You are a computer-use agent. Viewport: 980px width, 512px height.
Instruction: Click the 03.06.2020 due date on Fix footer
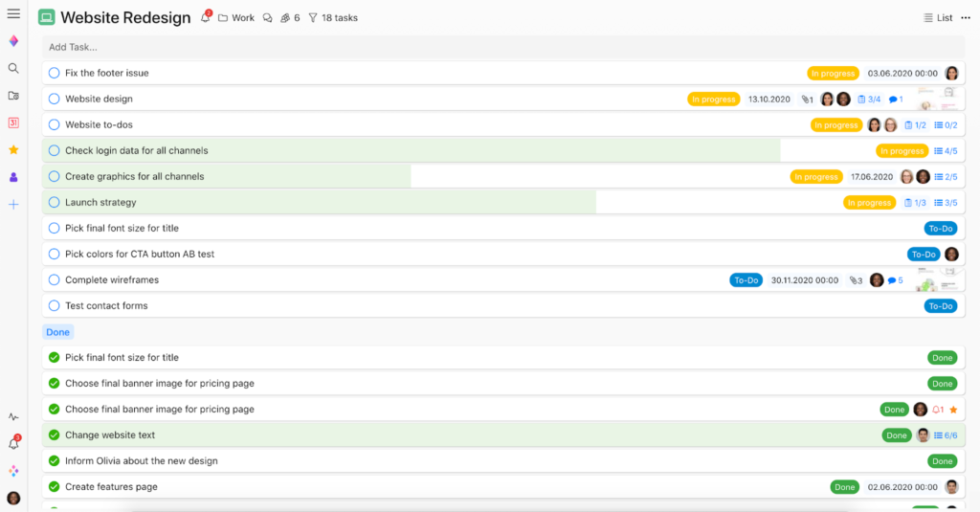[902, 74]
